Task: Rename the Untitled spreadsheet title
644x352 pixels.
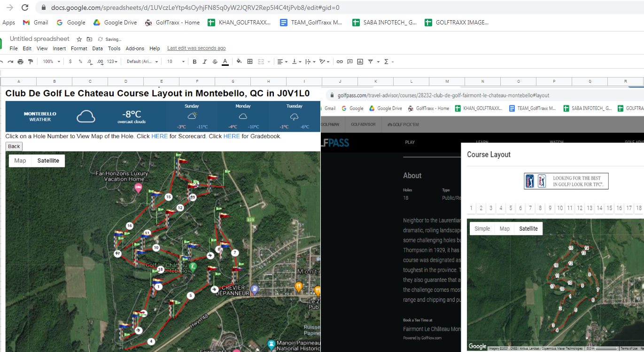Action: click(39, 39)
